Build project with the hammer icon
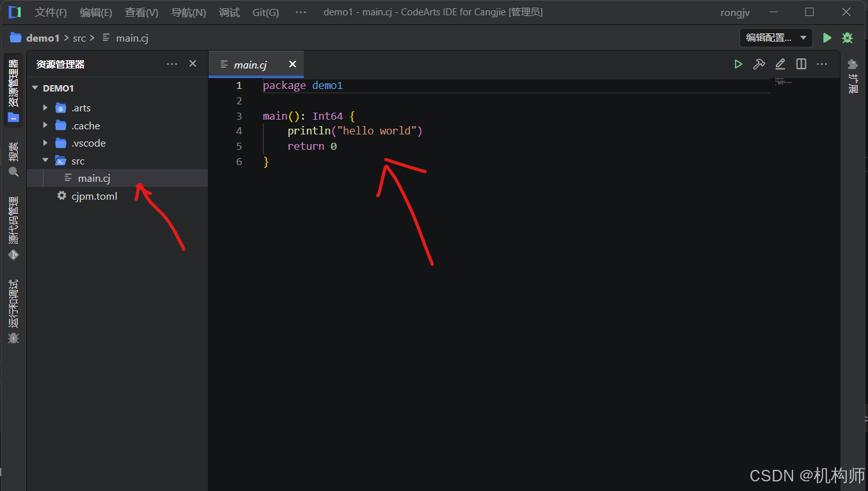The width and height of the screenshot is (868, 491). tap(759, 64)
